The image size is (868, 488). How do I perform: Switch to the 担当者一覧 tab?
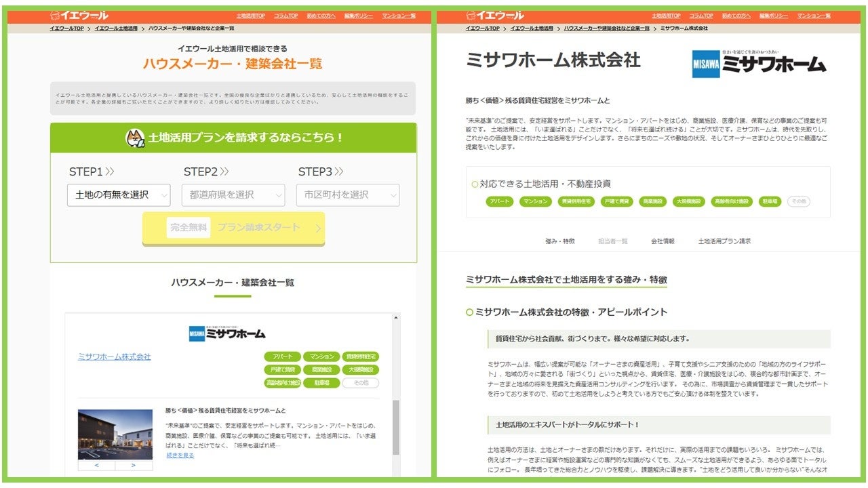[x=613, y=241]
